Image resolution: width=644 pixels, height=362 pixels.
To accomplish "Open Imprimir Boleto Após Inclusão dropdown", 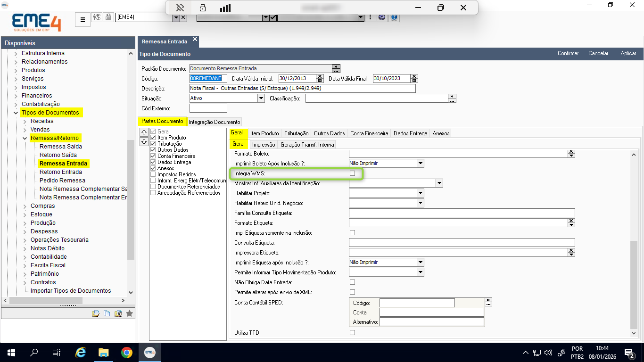I will [x=421, y=163].
